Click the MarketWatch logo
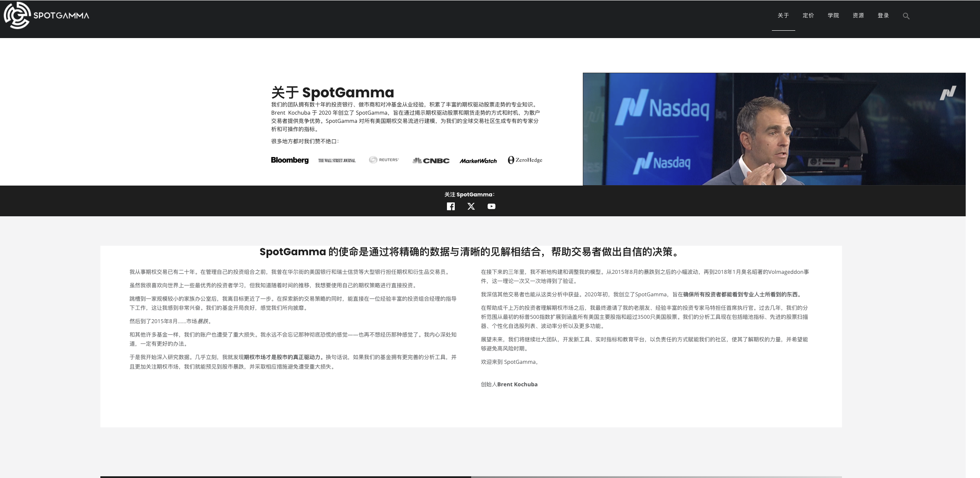Screen dimensions: 980x478 478,161
